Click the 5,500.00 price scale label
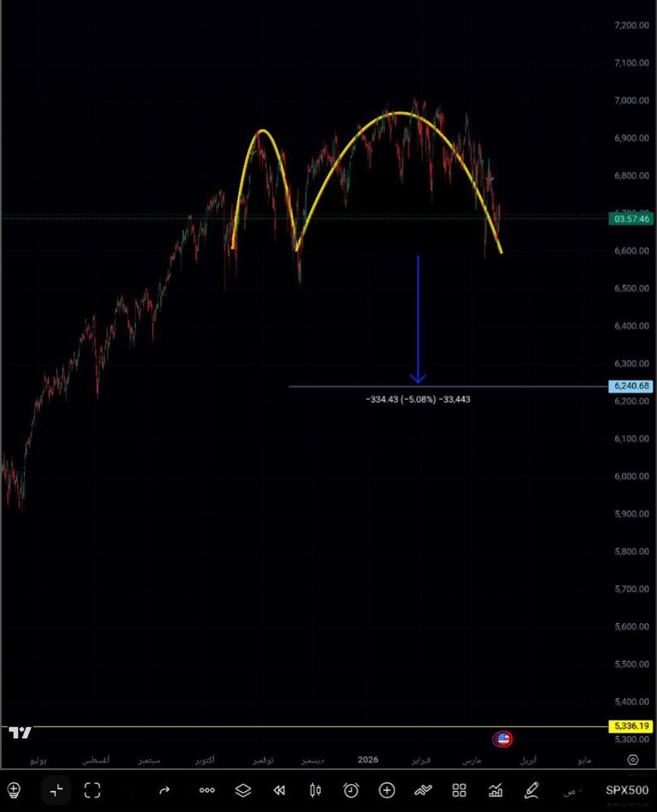 tap(632, 664)
